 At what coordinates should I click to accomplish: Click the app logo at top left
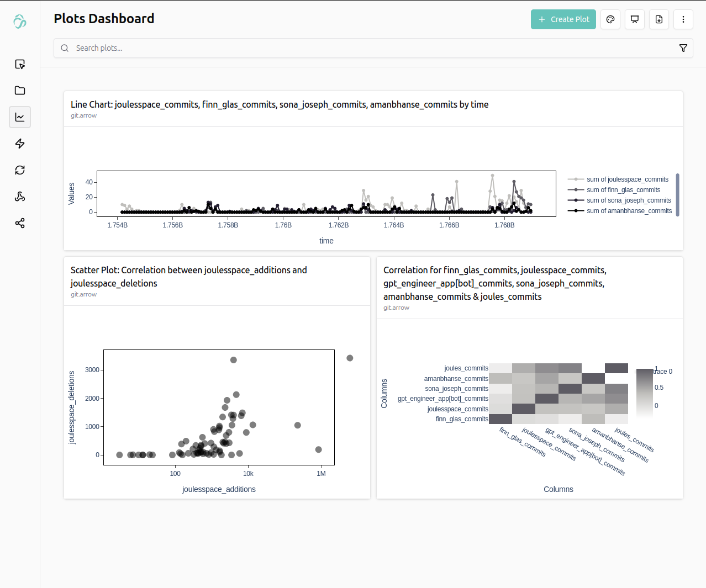(20, 21)
